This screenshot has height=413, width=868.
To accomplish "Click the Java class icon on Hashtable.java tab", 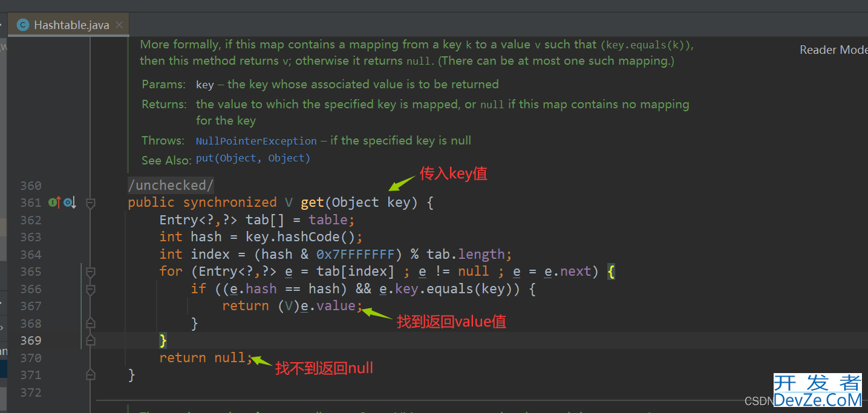I will [x=23, y=25].
